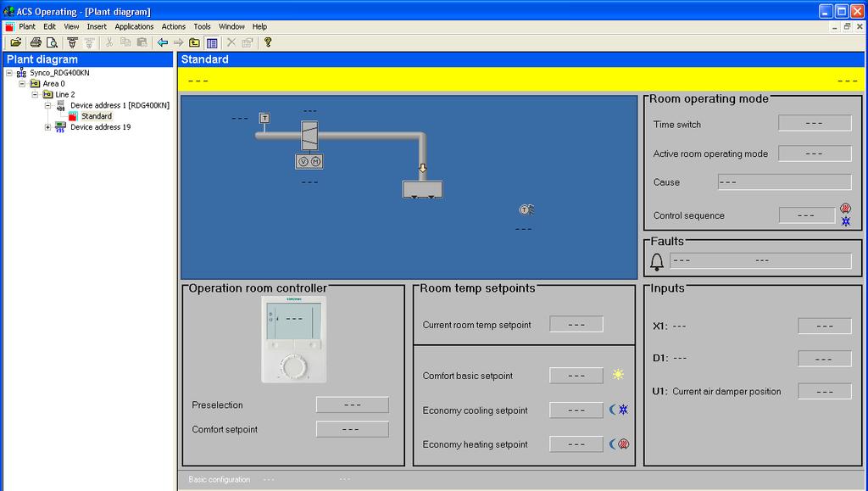The height and width of the screenshot is (491, 868).
Task: Open the Plant menu
Action: coord(26,26)
